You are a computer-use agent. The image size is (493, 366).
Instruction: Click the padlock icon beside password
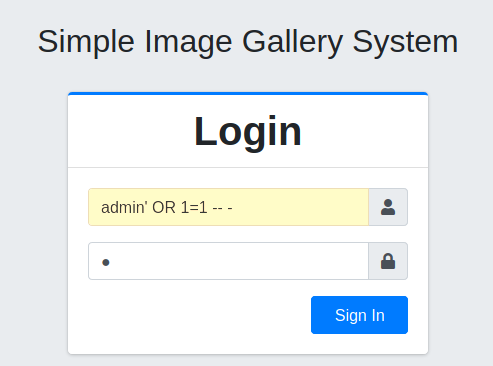pos(388,261)
